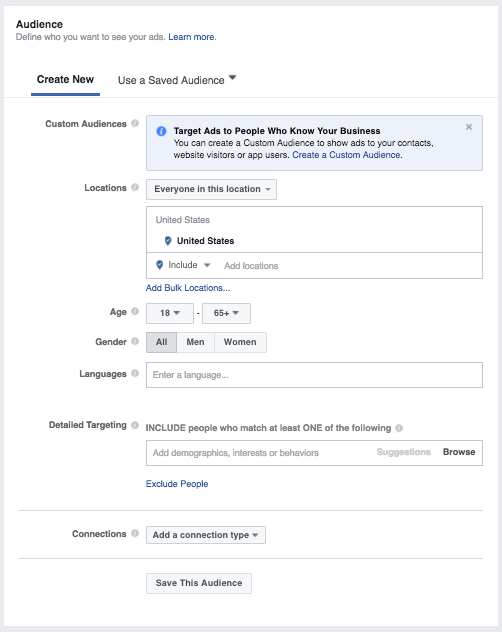Image resolution: width=502 pixels, height=632 pixels.
Task: Select All gender option
Action: 161,342
